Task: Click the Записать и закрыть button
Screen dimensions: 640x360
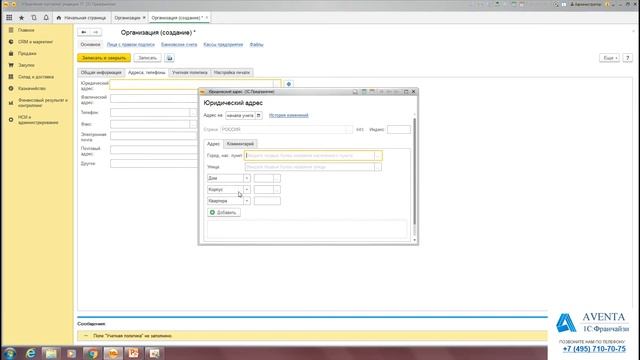Action: [x=104, y=58]
